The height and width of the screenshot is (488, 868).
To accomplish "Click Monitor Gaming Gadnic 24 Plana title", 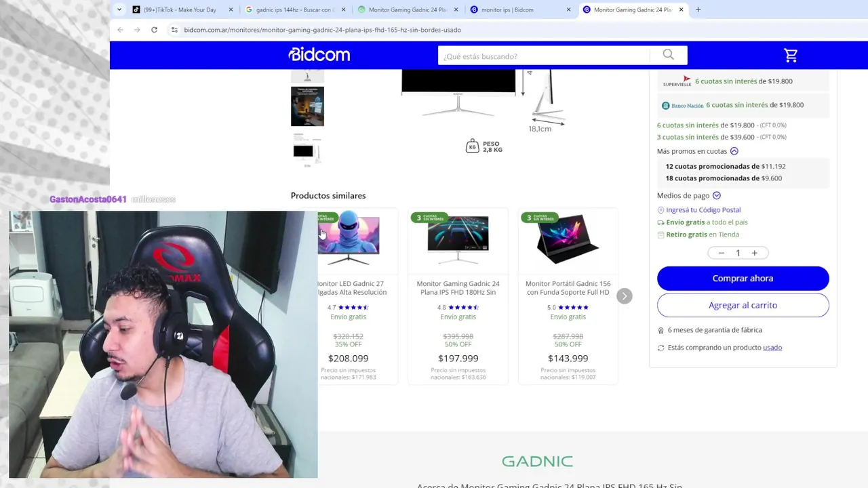I will 458,288.
